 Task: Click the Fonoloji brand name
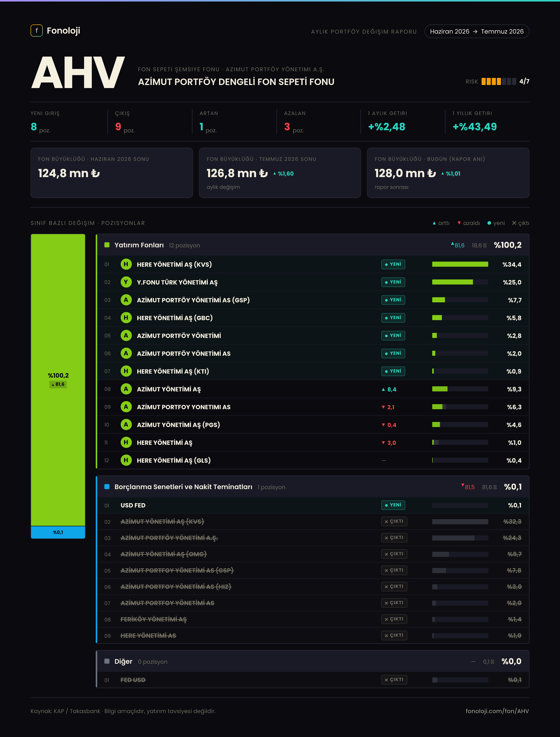point(63,31)
